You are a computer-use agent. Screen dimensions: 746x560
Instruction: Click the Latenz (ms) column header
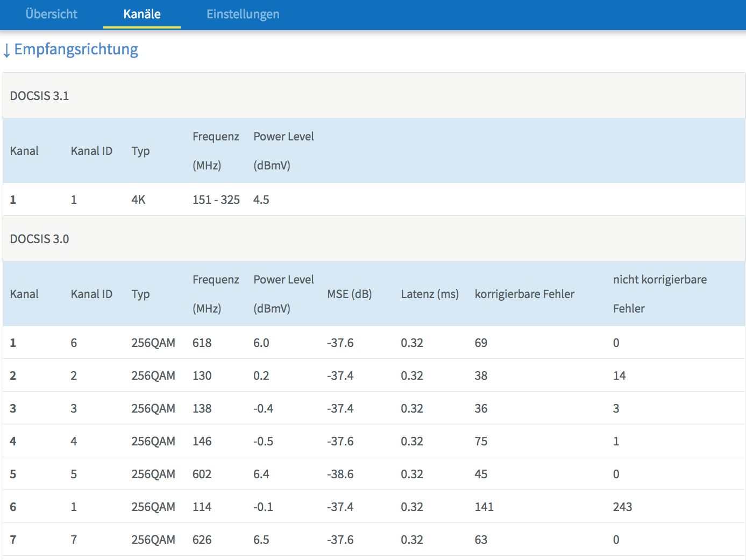click(x=430, y=294)
